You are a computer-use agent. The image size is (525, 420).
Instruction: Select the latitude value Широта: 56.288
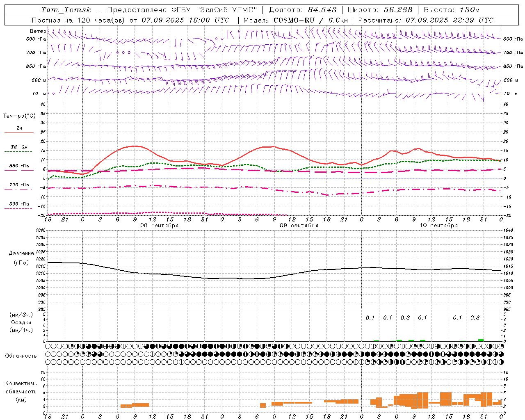click(381, 10)
